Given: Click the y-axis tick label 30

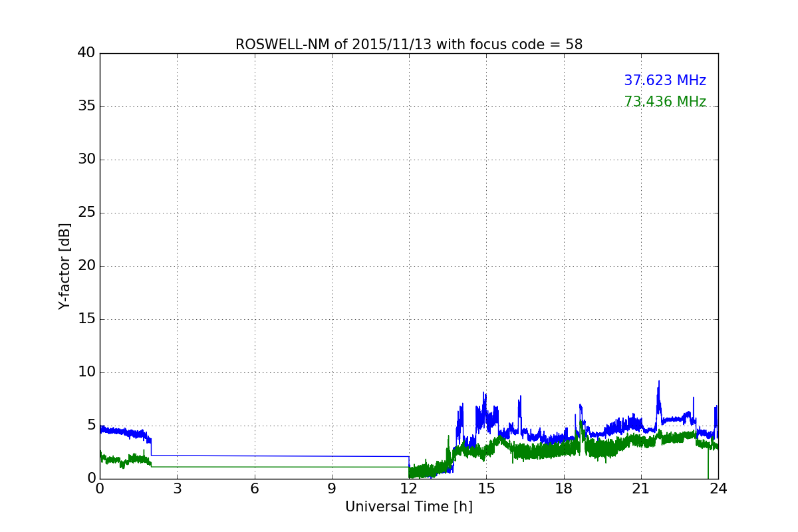Looking at the screenshot, I should pos(86,160).
